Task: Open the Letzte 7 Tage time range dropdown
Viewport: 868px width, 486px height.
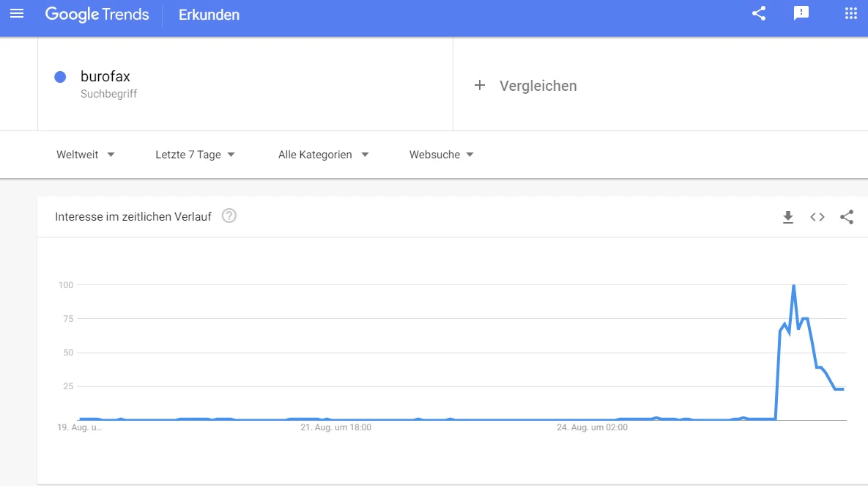Action: 195,155
